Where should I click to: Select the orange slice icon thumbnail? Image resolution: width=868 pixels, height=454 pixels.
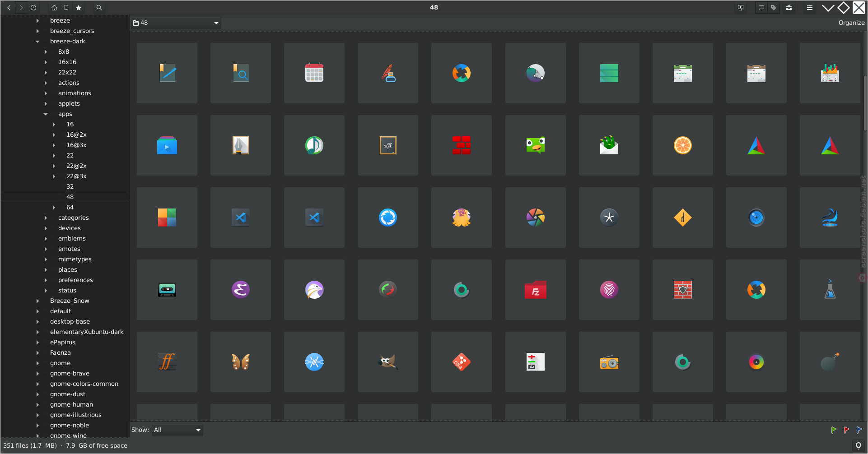(683, 145)
